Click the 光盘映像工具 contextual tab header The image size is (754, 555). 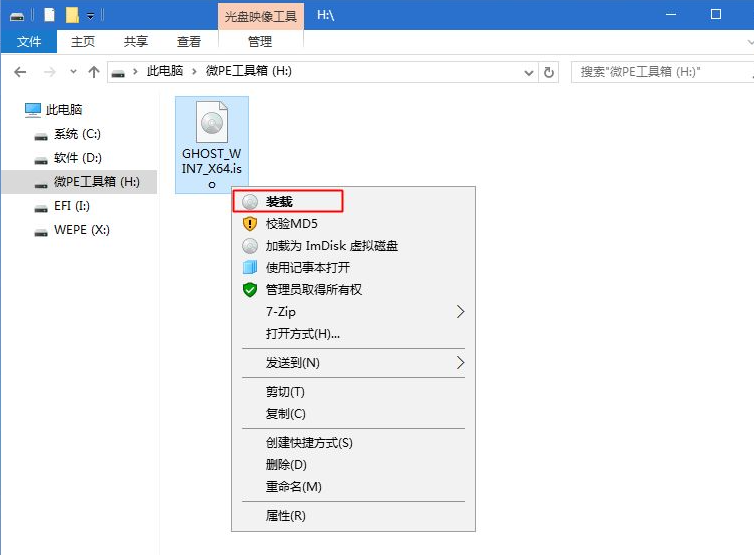pyautogui.click(x=261, y=17)
